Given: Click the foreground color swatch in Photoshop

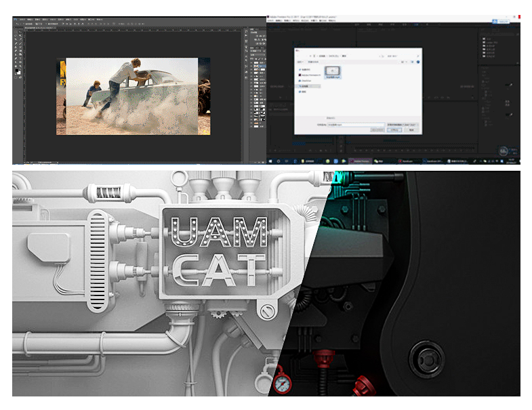Looking at the screenshot, I should [17, 70].
